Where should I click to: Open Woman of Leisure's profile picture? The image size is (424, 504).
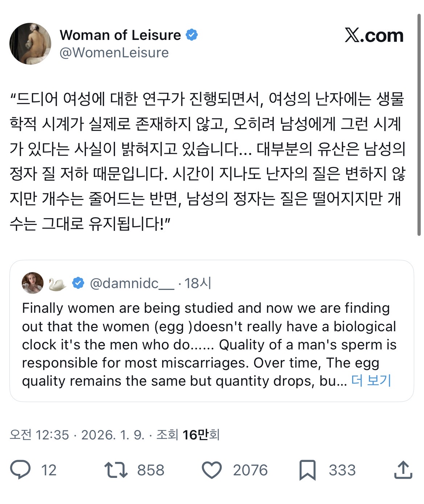[x=30, y=44]
